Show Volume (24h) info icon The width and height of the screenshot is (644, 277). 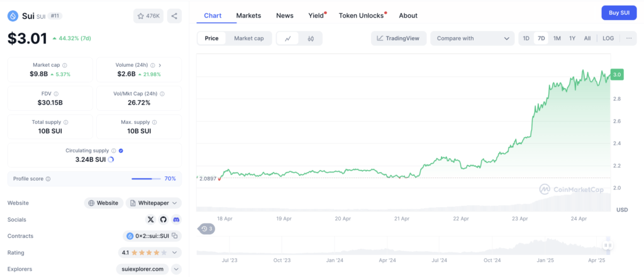tap(152, 65)
